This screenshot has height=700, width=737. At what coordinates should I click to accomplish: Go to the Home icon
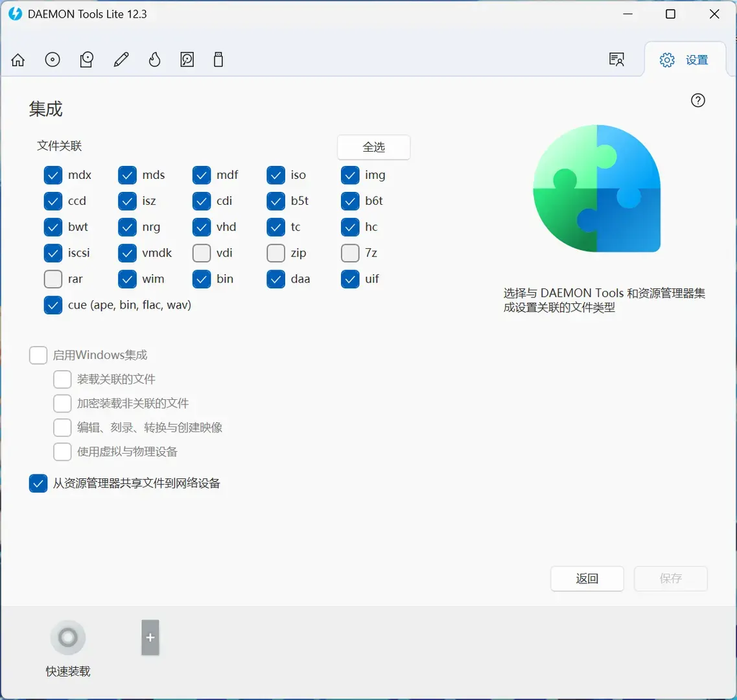click(x=18, y=60)
